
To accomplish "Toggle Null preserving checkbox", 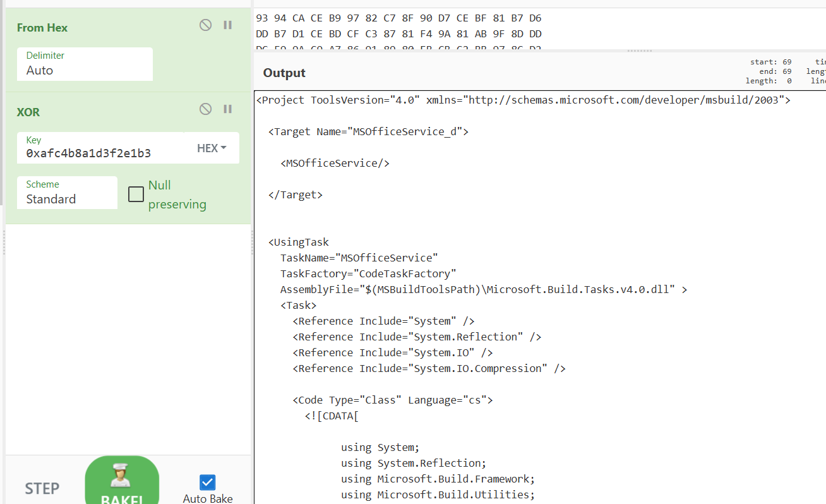I will coord(136,194).
